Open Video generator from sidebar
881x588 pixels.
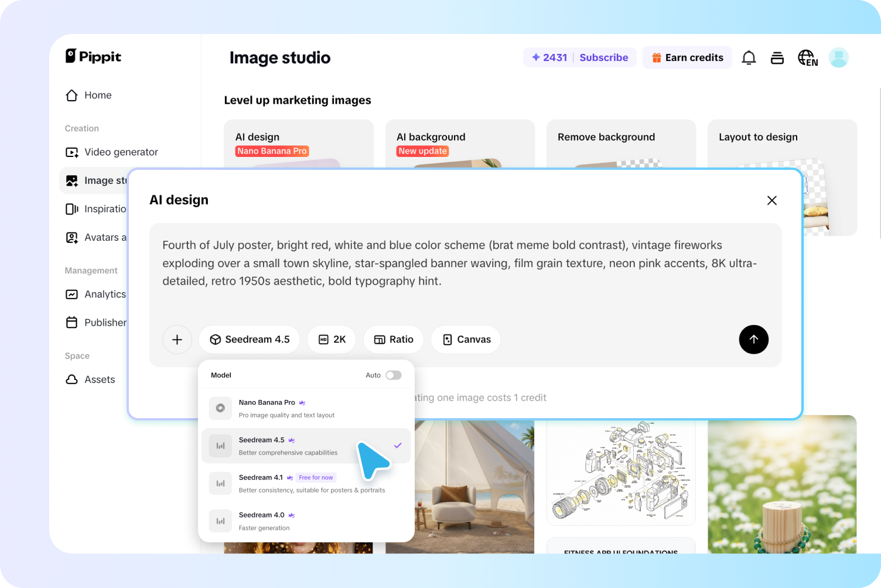pyautogui.click(x=121, y=152)
